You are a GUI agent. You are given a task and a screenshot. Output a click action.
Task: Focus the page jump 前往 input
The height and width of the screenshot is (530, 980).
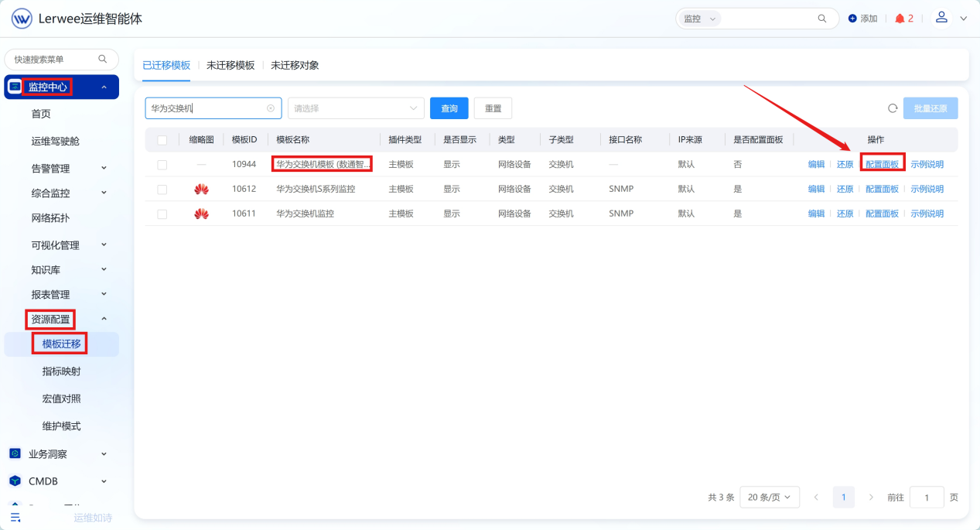click(927, 498)
